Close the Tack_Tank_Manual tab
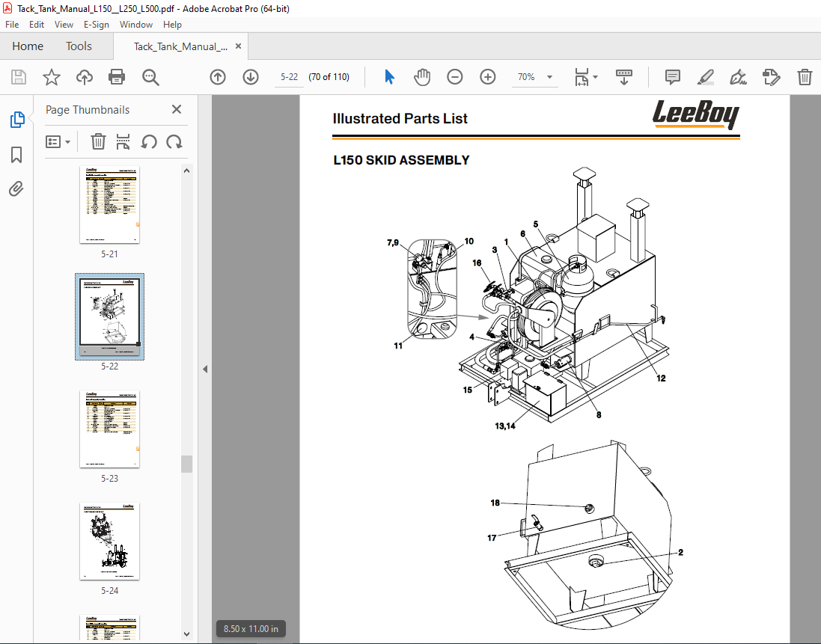This screenshot has width=821, height=644. click(238, 46)
